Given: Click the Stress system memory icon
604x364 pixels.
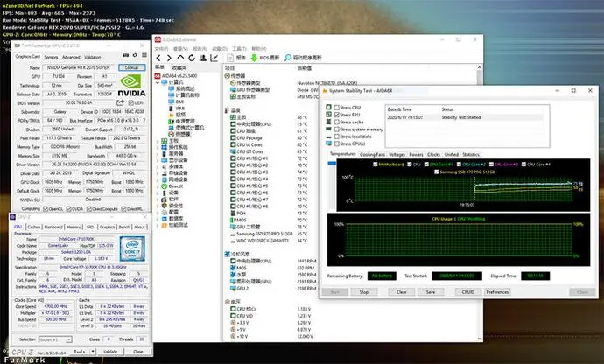Looking at the screenshot, I should point(328,129).
